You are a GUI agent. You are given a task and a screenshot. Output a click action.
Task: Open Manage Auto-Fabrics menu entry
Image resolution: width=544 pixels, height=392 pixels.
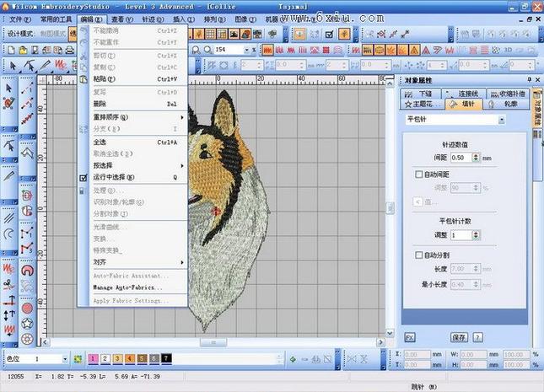coord(127,287)
